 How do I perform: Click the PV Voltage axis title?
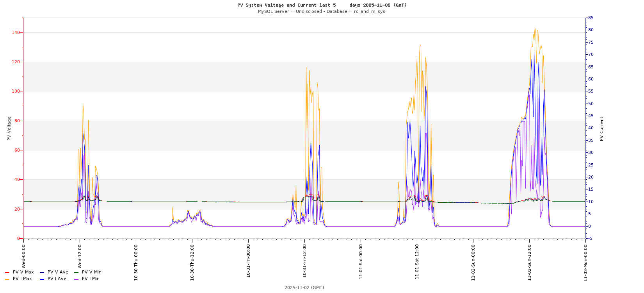click(x=9, y=129)
